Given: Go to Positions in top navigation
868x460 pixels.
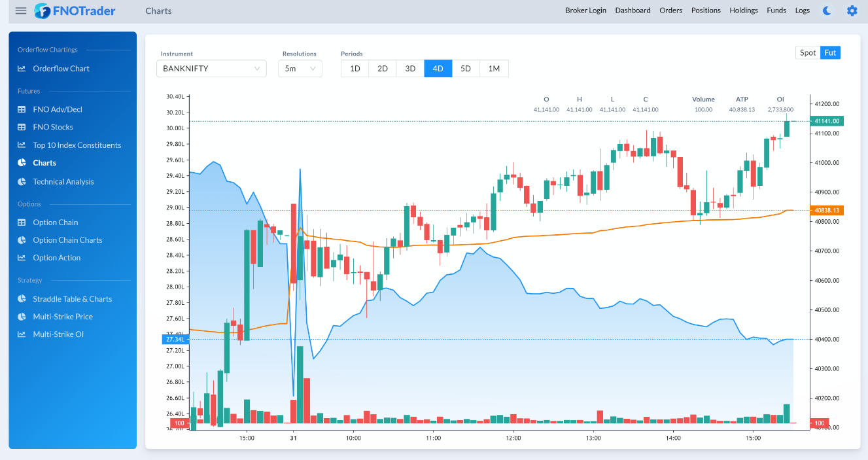Looking at the screenshot, I should click(706, 10).
